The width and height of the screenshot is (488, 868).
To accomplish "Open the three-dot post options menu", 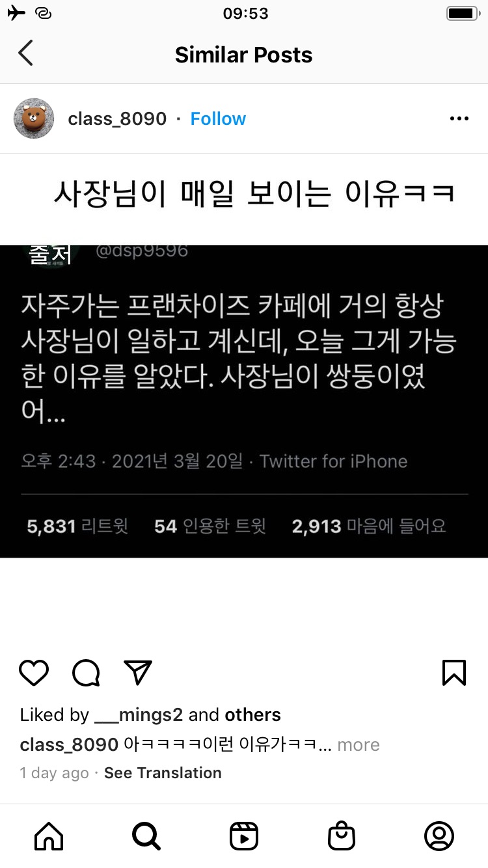I will point(459,118).
